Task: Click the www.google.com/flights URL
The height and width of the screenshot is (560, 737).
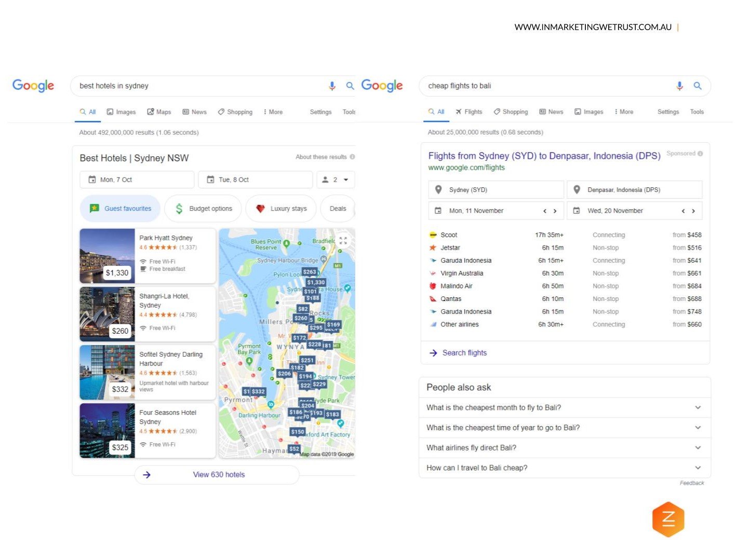Action: (466, 168)
